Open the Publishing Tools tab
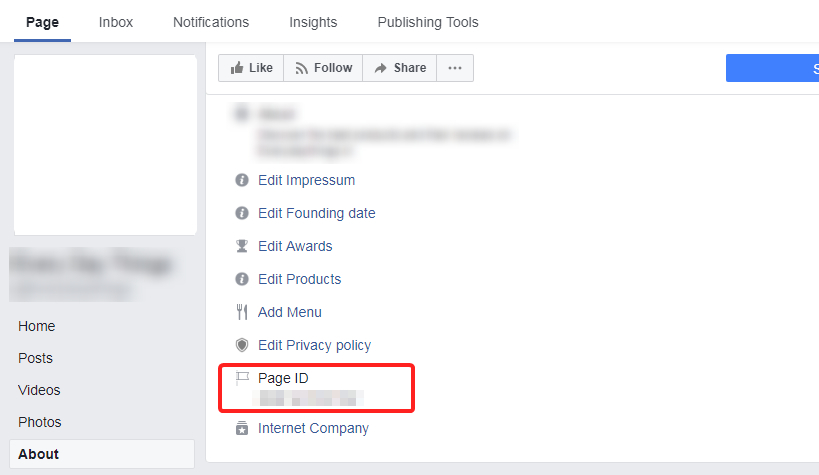This screenshot has width=819, height=475. pos(428,22)
